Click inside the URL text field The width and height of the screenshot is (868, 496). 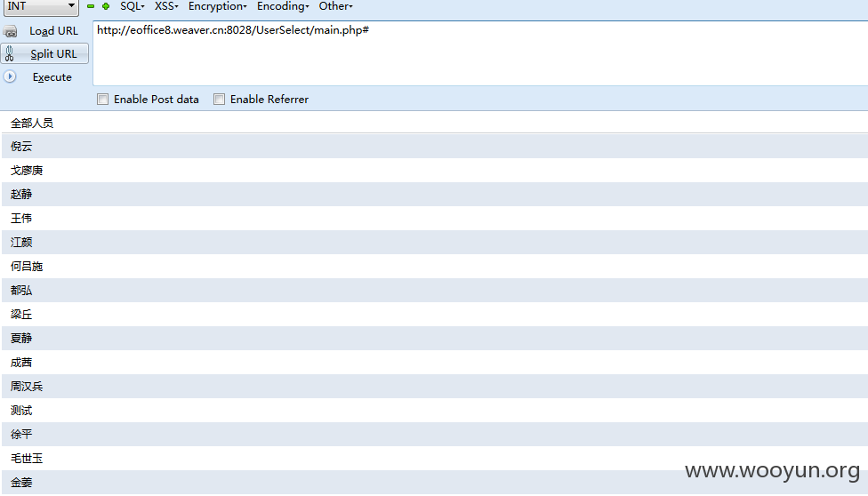(x=478, y=53)
